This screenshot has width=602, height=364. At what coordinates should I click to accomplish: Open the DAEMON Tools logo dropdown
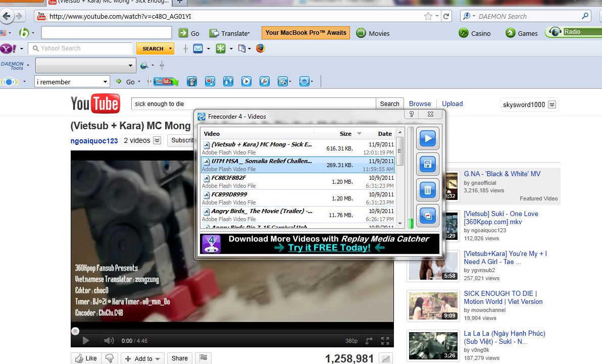pyautogui.click(x=28, y=65)
